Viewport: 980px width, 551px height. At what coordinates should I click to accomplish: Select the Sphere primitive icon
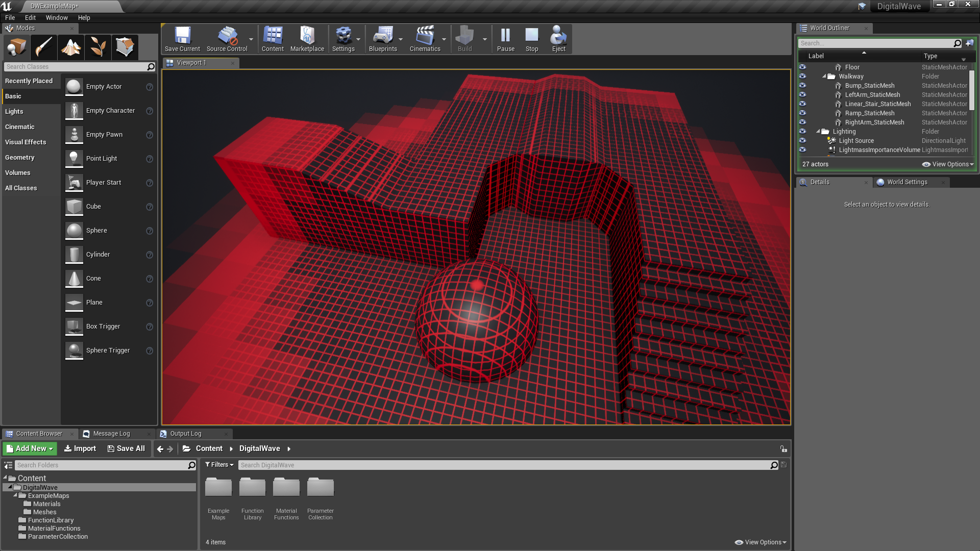tap(74, 231)
